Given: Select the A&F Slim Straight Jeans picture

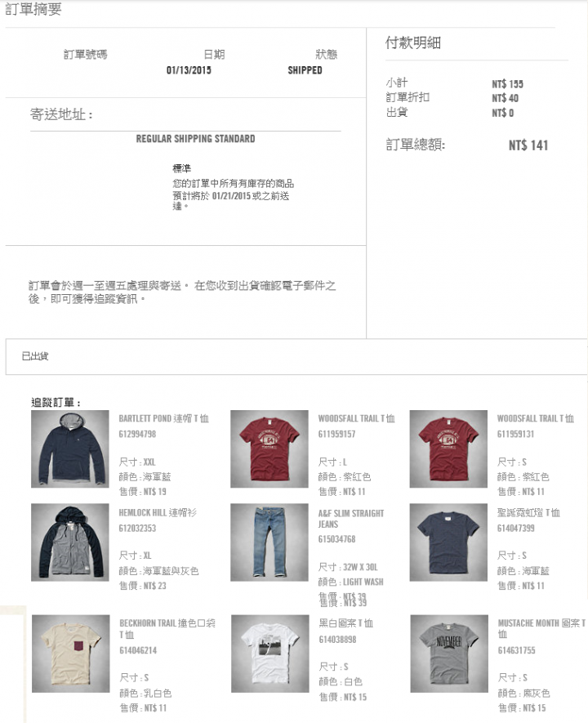Looking at the screenshot, I should [269, 542].
